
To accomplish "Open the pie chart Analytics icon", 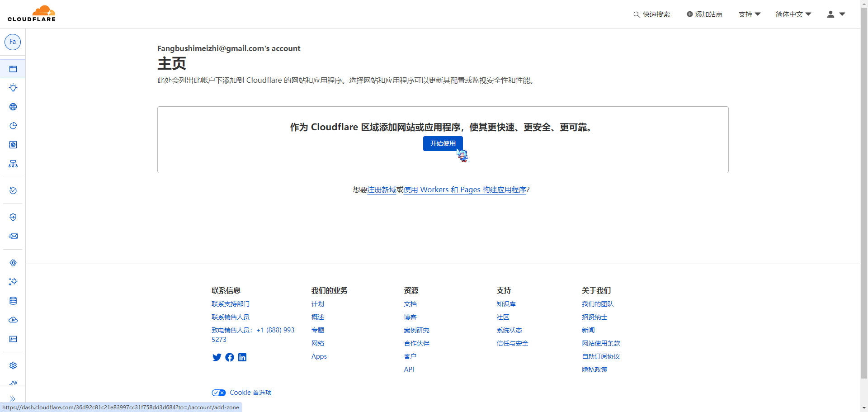I will click(x=13, y=126).
